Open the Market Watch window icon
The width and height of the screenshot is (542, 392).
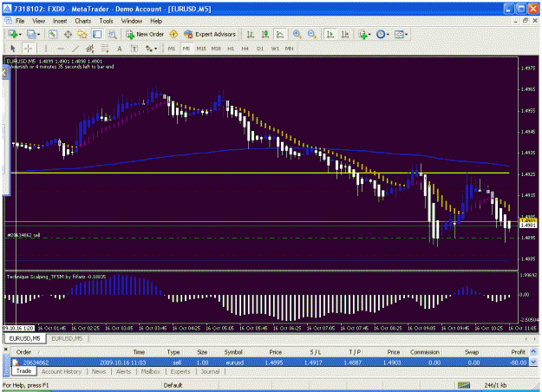[x=53, y=34]
